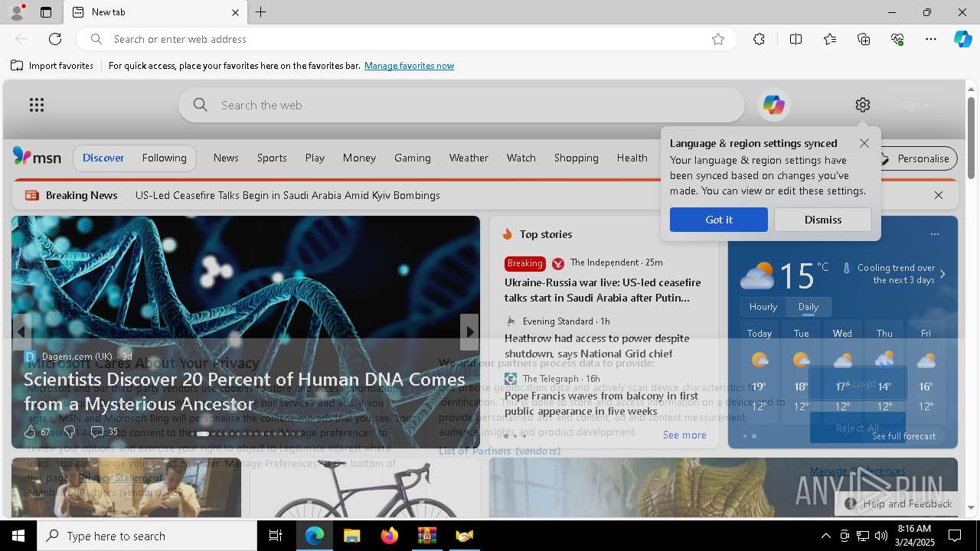Close the New tab browser tab
The width and height of the screenshot is (980, 551).
pos(235,12)
